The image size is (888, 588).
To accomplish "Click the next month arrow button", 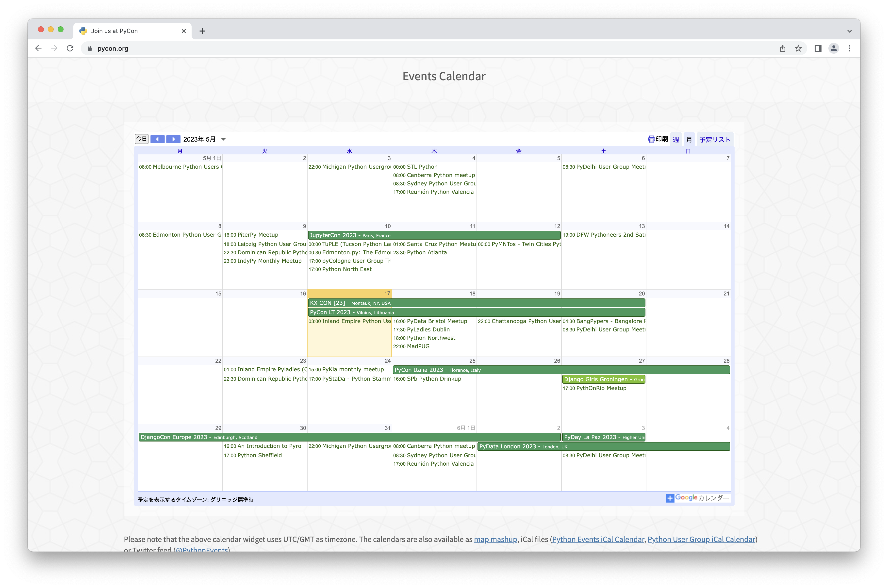I will pos(173,139).
